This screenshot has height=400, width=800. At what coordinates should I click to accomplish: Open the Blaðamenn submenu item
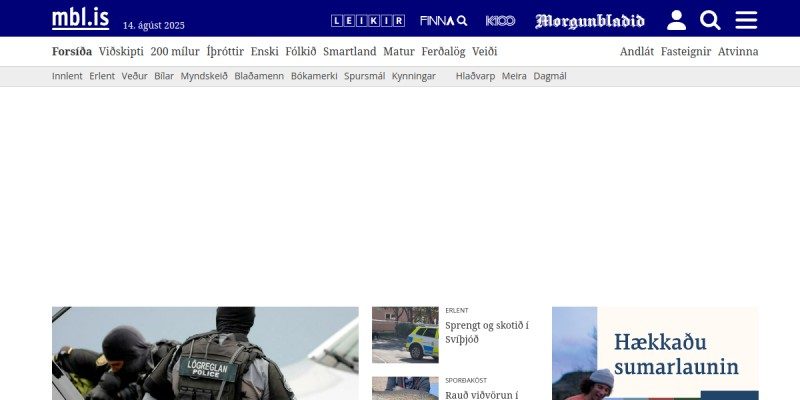259,76
